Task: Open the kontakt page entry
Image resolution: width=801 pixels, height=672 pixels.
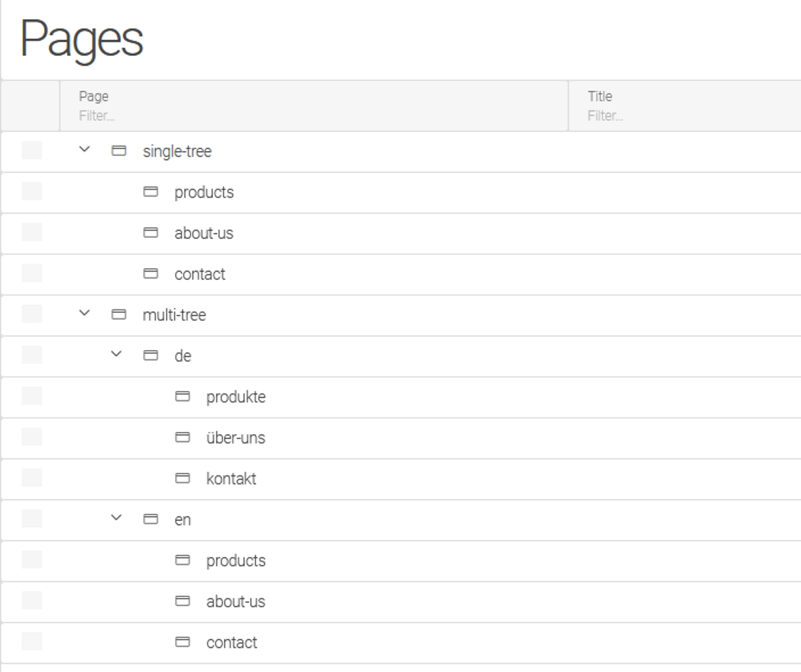Action: 231,478
